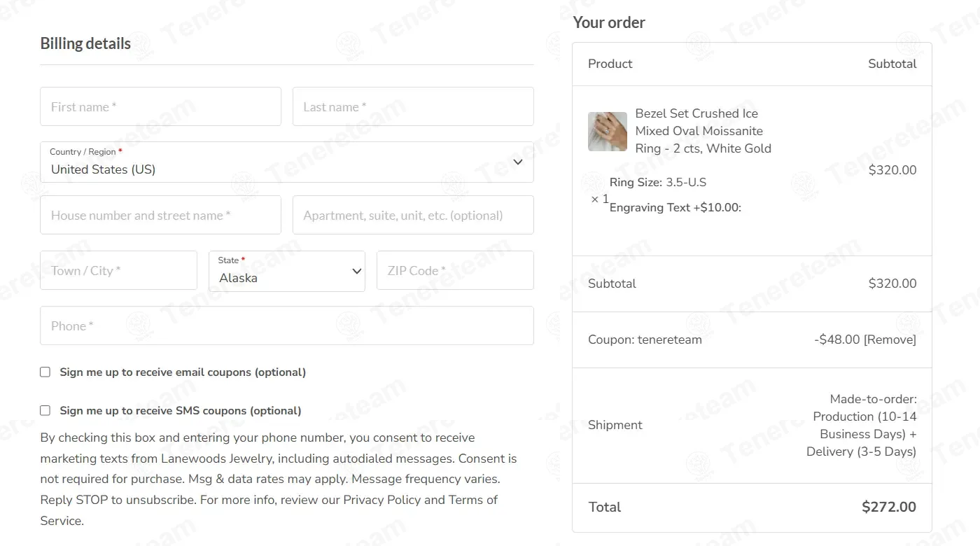This screenshot has height=546, width=980.
Task: Focus the Last name input
Action: click(x=413, y=106)
